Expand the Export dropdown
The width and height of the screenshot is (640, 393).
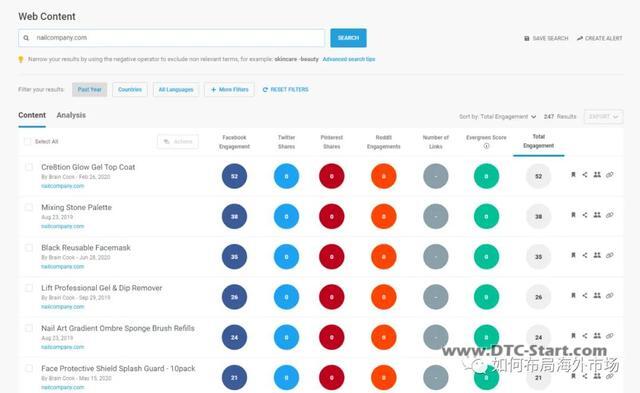click(603, 117)
